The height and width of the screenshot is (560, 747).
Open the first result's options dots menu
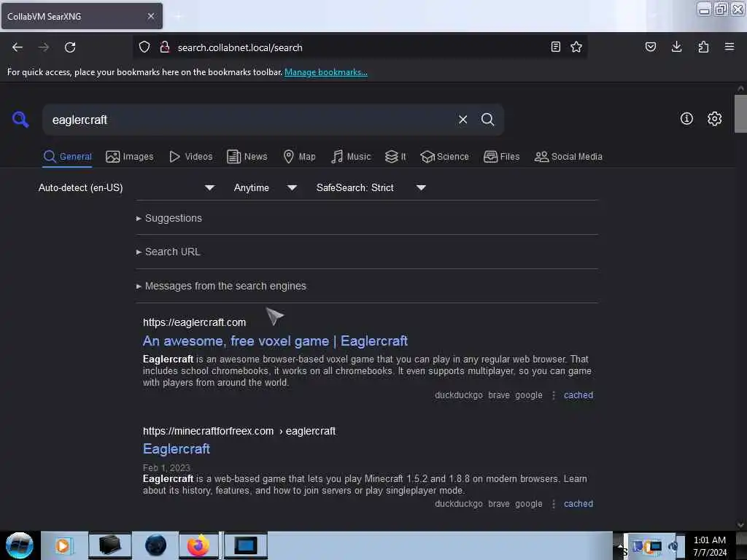pyautogui.click(x=554, y=395)
